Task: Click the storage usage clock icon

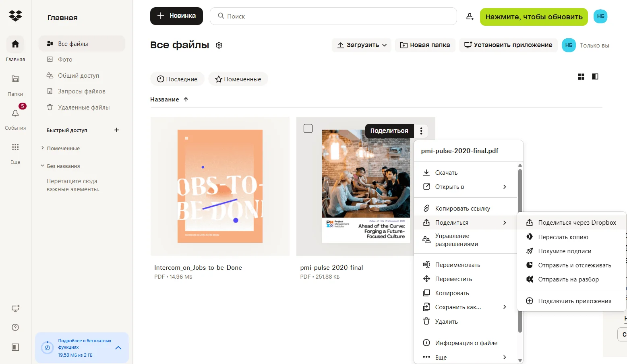Action: [47, 347]
